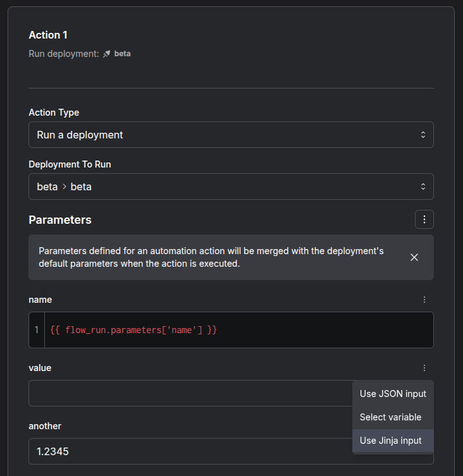Screen dimensions: 463x476
Task: Click the Action Type chevron arrows
Action: click(x=423, y=135)
